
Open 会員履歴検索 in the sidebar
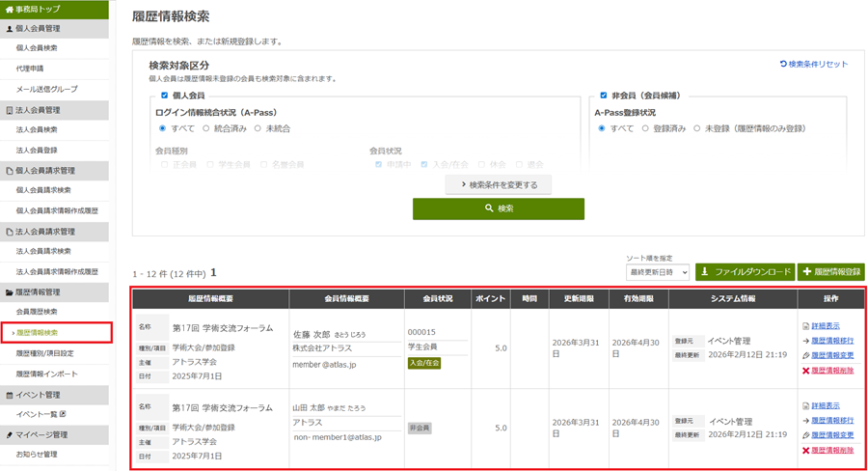coord(37,312)
